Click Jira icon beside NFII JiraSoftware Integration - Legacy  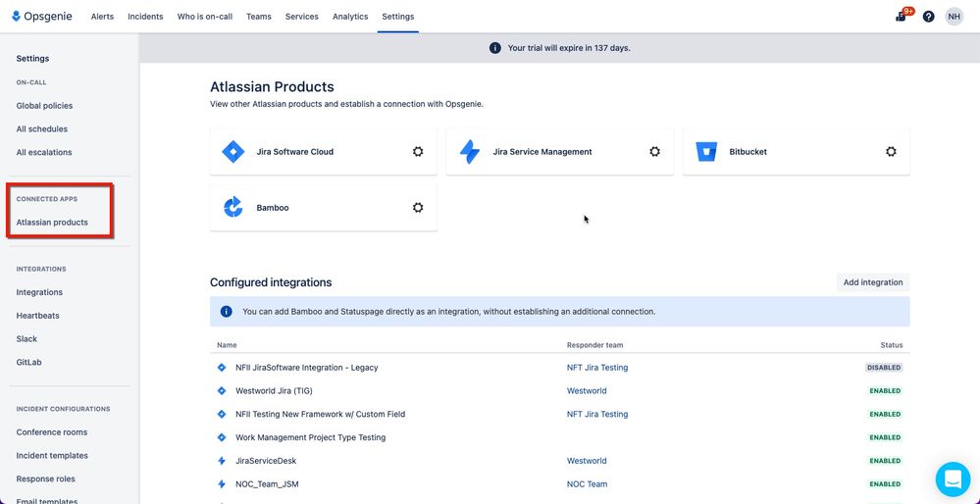point(222,368)
